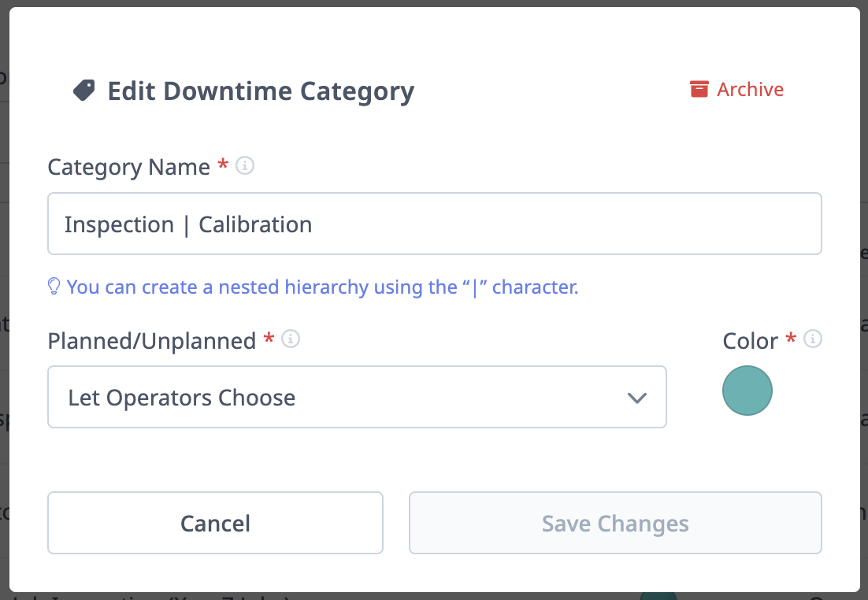The height and width of the screenshot is (600, 868).
Task: Click the tag icon beside the dialog title
Action: (x=86, y=90)
